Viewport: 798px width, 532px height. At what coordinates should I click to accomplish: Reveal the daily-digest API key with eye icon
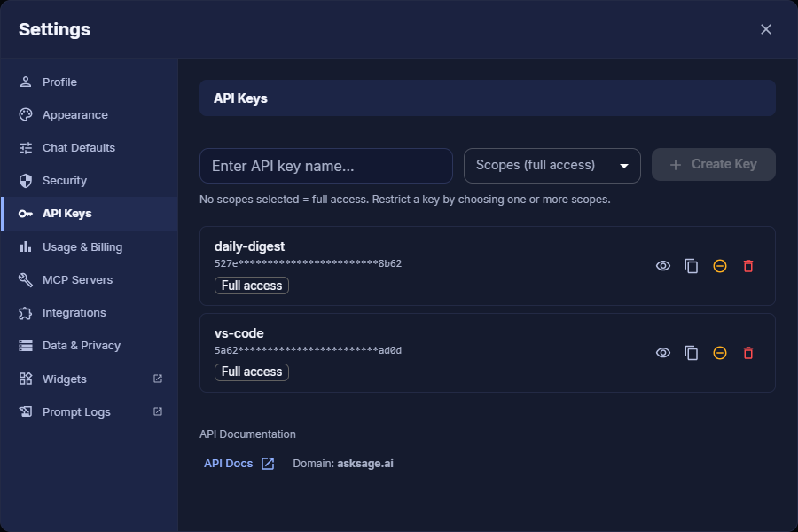tap(662, 266)
